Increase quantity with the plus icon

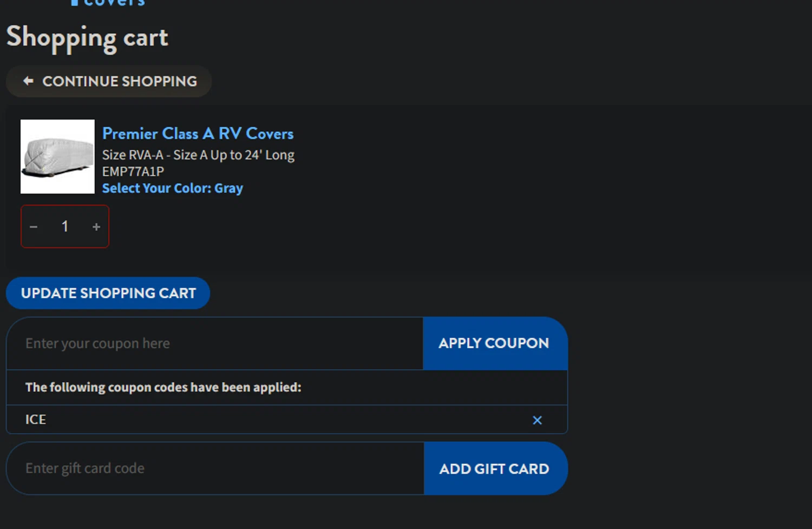[96, 227]
